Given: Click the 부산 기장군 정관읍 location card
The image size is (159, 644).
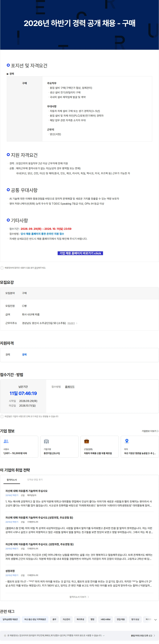Looking at the screenshot, I should point(140,447).
